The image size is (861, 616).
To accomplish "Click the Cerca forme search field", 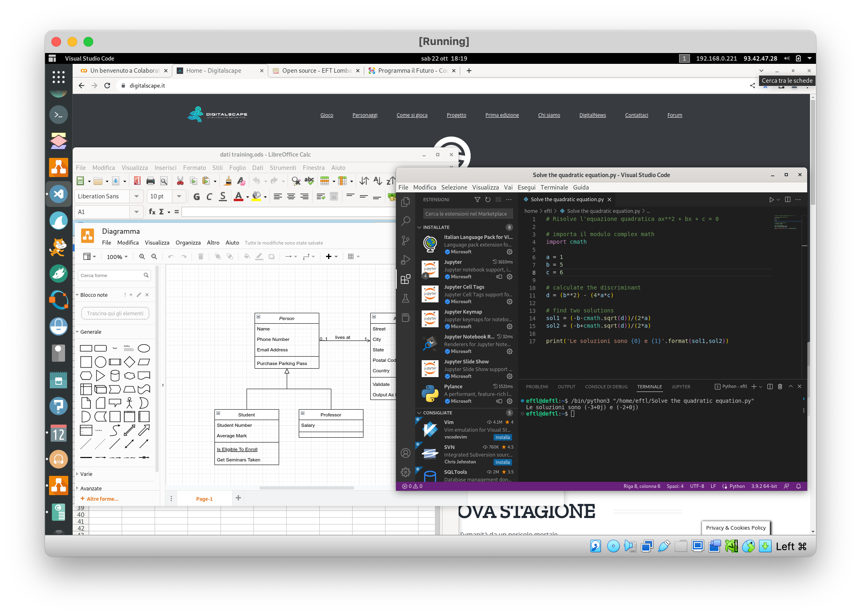I will coord(114,275).
